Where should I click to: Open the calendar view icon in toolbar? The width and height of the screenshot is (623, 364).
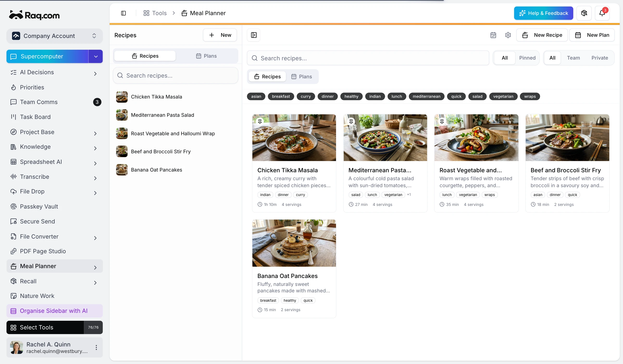493,35
